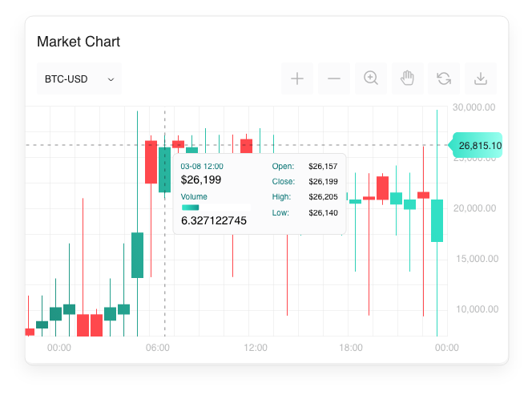Click the zoom out minus icon
Viewport: 532px width, 395px height.
click(334, 79)
